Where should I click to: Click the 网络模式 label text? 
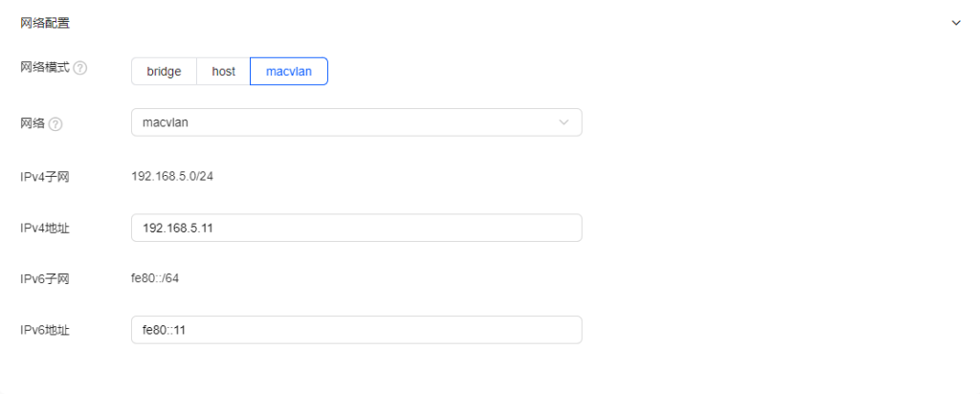[45, 69]
